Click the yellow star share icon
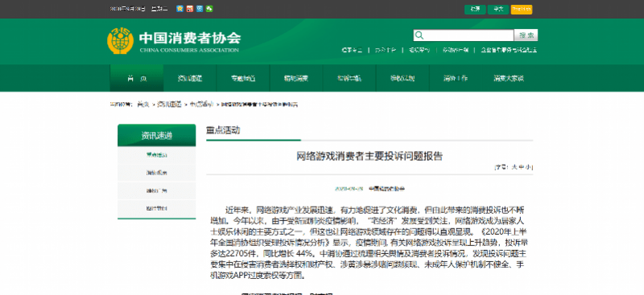Image resolution: width=644 pixels, height=295 pixels. pyautogui.click(x=180, y=9)
